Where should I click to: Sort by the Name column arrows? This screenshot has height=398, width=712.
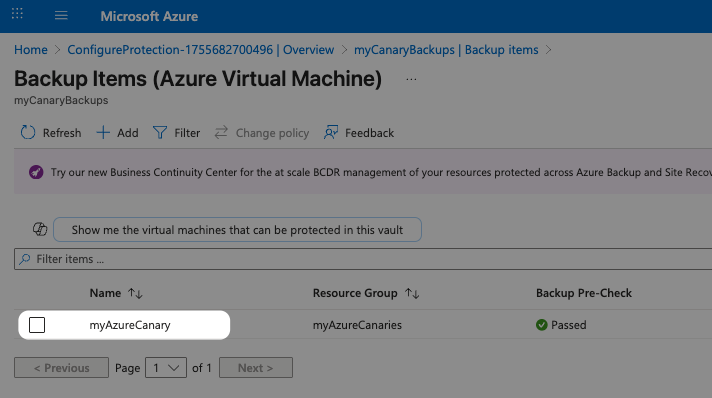(135, 294)
